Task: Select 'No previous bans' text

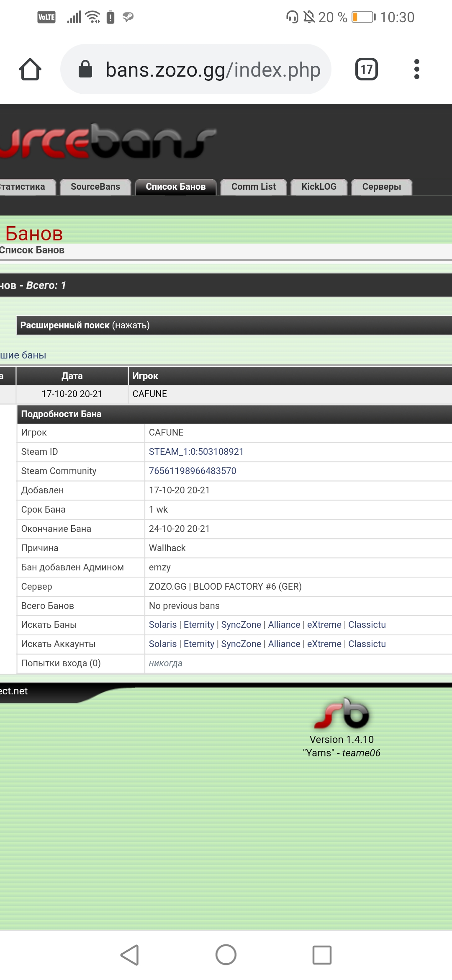Action: click(x=184, y=606)
